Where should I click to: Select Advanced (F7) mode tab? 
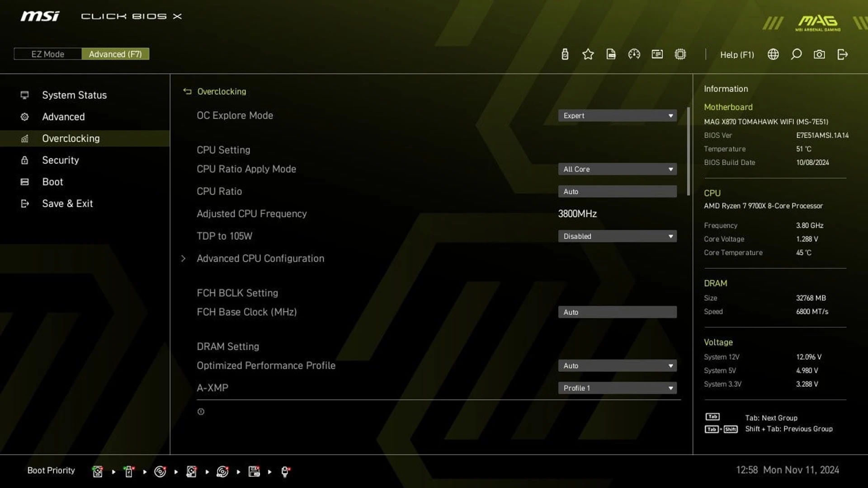115,54
